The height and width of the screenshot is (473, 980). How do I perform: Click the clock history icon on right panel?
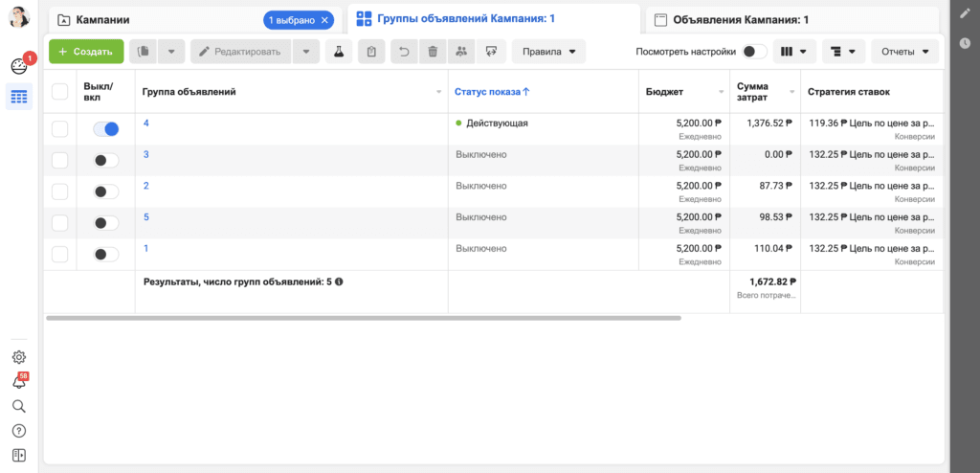tap(965, 43)
